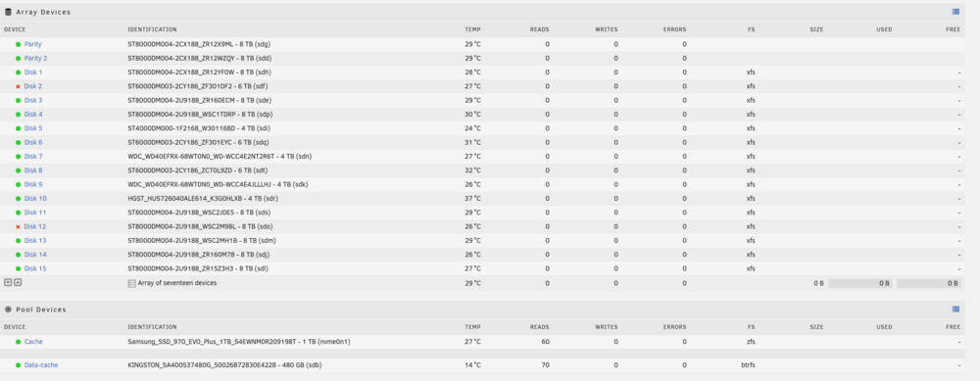Open the Disk 10 device settings
Viewport: 980px width, 381px height.
point(35,199)
